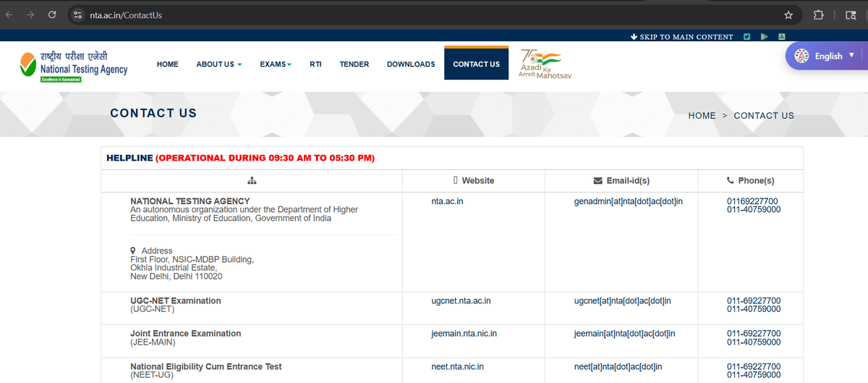Go to the HOME menu item
Viewport: 868px width, 383px height.
(167, 64)
